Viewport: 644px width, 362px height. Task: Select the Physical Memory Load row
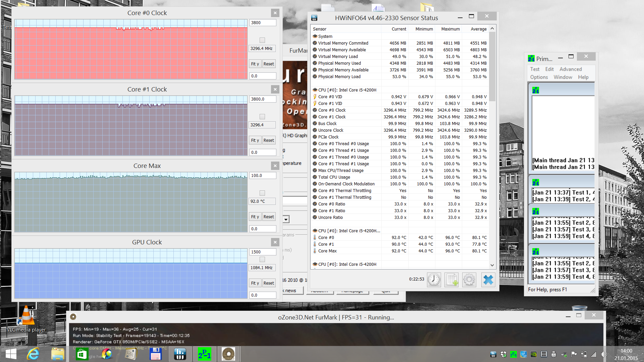400,77
